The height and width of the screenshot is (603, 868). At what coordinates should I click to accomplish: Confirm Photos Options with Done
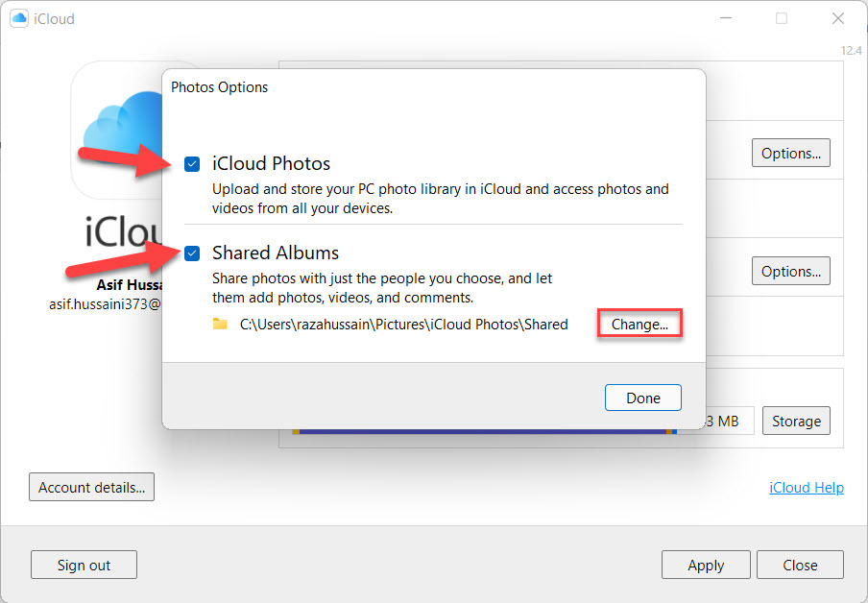pos(642,398)
